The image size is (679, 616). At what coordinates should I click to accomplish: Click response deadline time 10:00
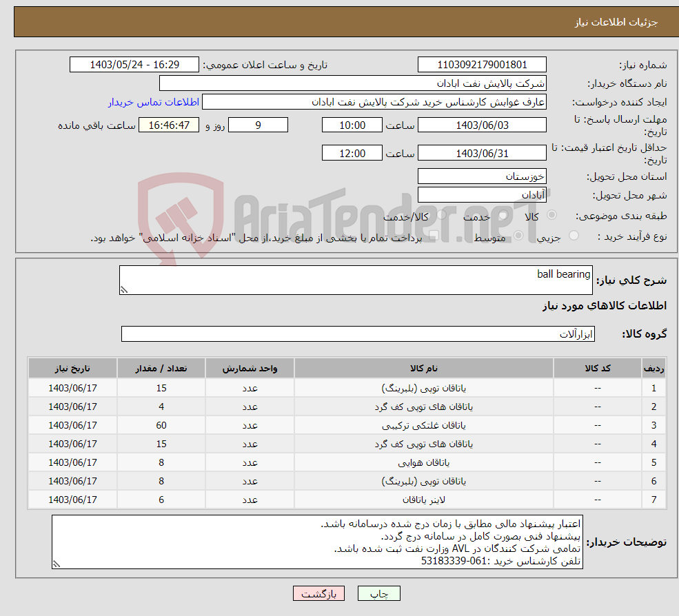[352, 125]
